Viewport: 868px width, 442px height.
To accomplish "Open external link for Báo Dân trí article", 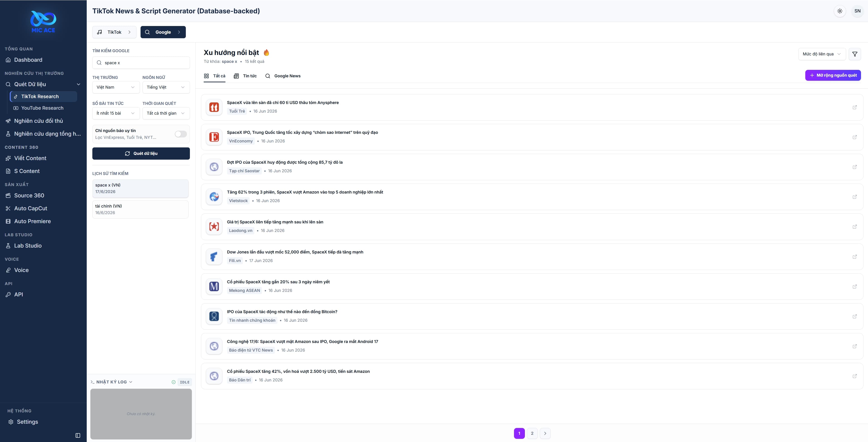I will pyautogui.click(x=854, y=376).
